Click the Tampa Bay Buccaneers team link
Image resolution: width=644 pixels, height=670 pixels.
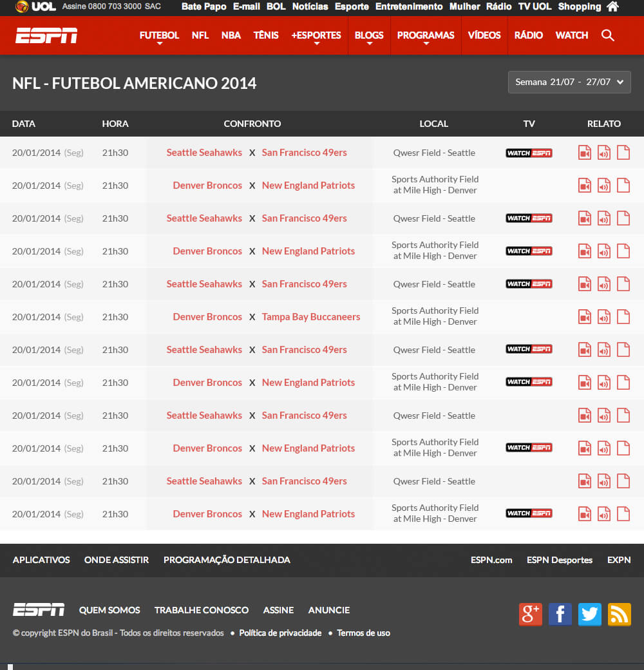311,317
